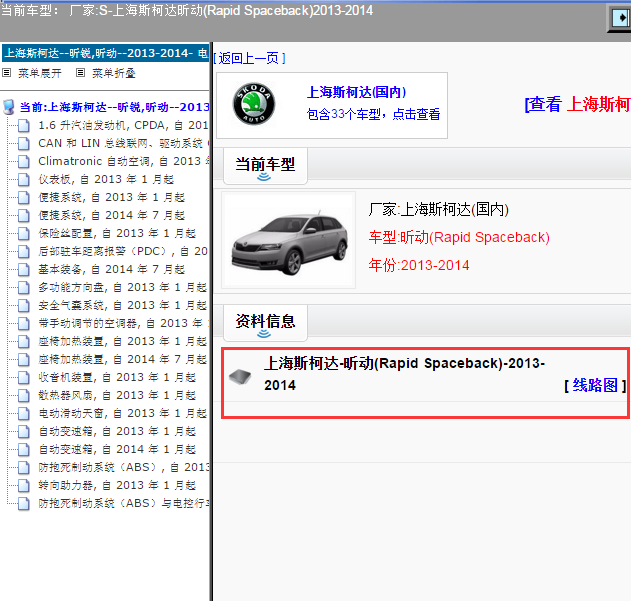Open 带手动调节的空调器 entry
The height and width of the screenshot is (601, 631).
[123, 323]
